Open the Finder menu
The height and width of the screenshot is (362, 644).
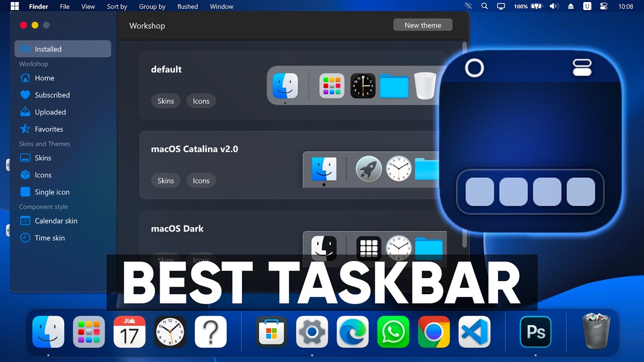(38, 7)
